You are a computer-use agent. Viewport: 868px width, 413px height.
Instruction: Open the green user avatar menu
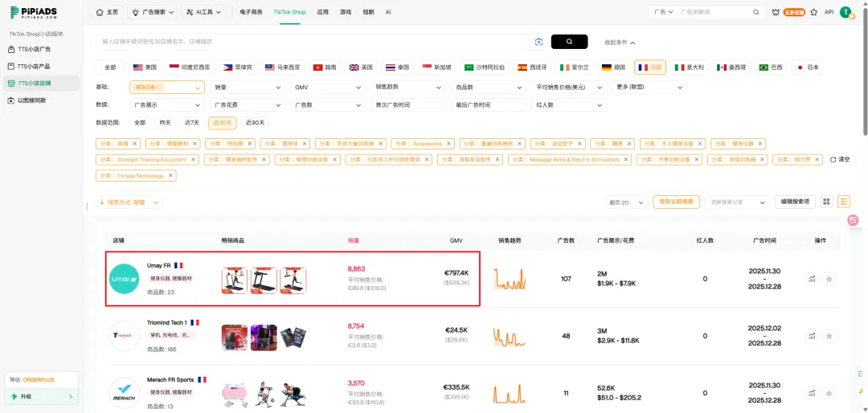click(846, 12)
